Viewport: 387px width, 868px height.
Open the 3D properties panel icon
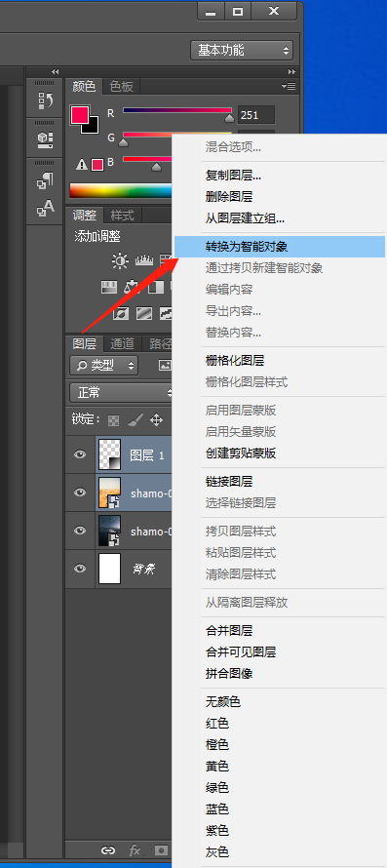[45, 139]
